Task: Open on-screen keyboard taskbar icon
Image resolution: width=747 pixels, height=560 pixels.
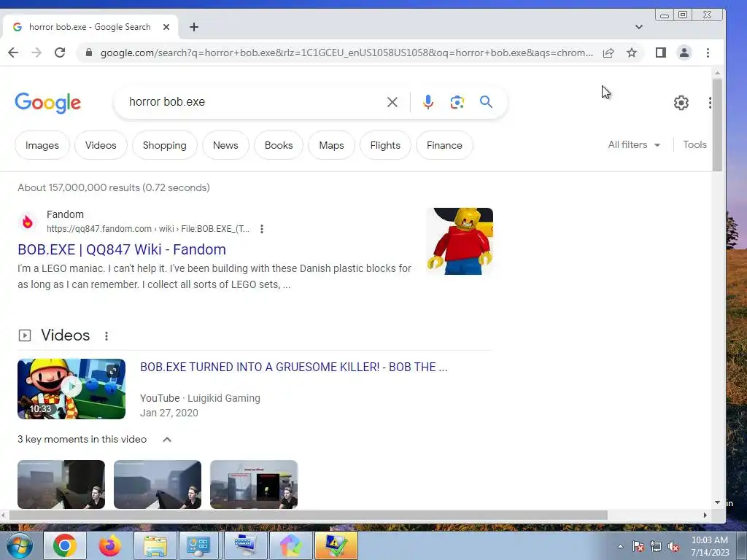Action: (x=245, y=545)
